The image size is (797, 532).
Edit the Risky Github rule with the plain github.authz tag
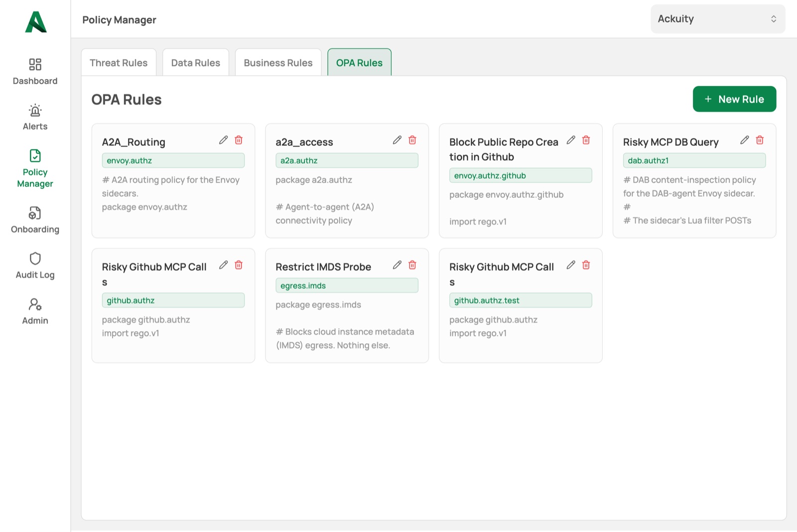223,265
